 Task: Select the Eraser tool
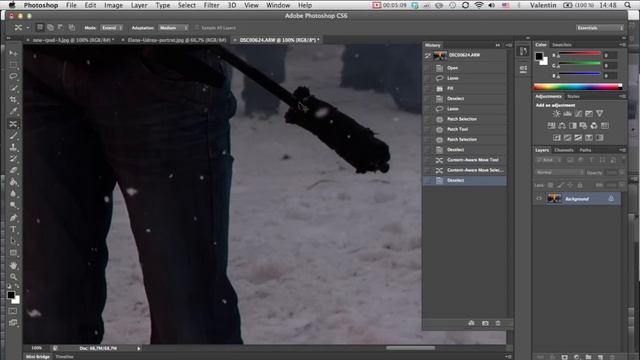[x=13, y=170]
